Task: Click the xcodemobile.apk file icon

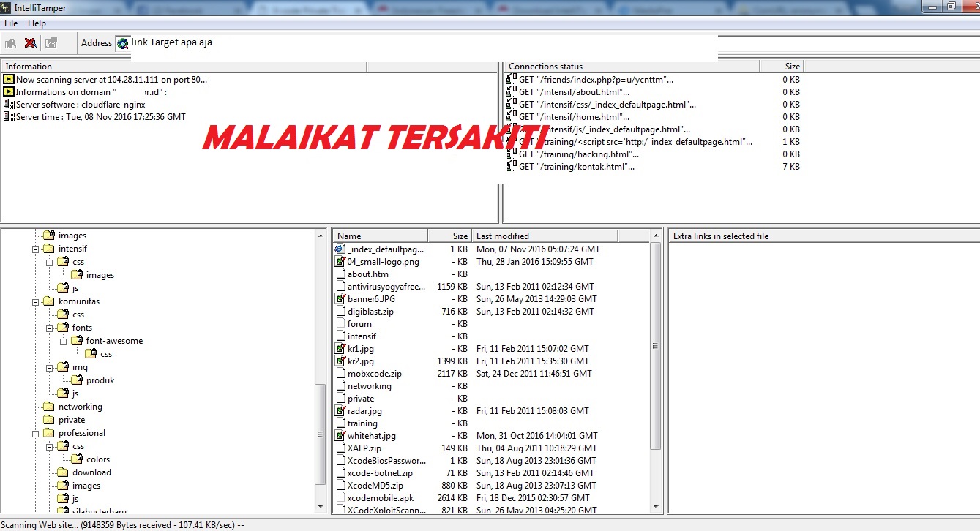Action: click(x=340, y=498)
